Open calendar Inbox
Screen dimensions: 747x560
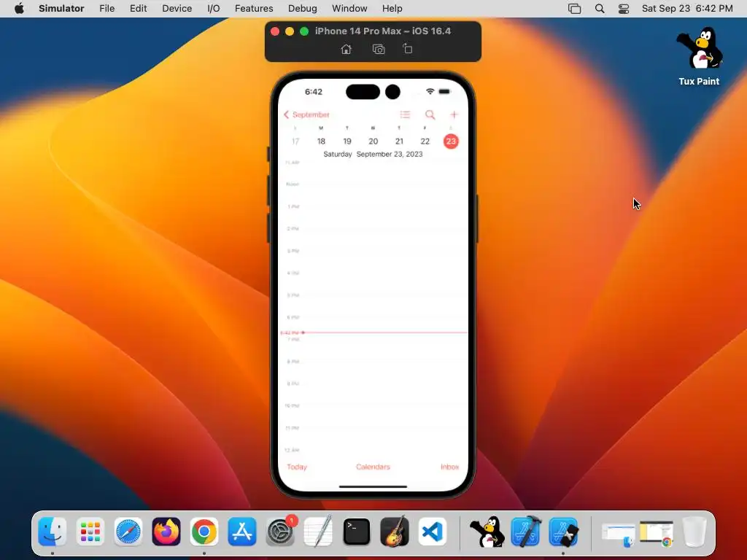(x=449, y=467)
